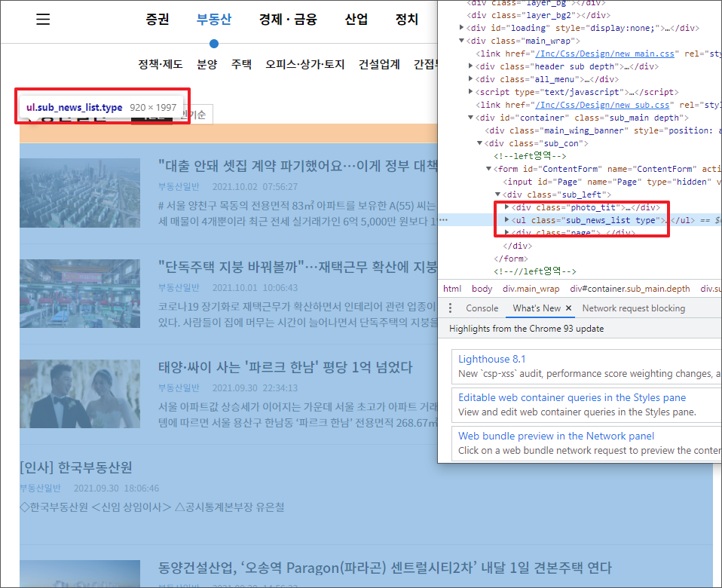Collapse the form#ContentForm node arrow
Viewport: 722px width, 588px height.
pos(489,169)
